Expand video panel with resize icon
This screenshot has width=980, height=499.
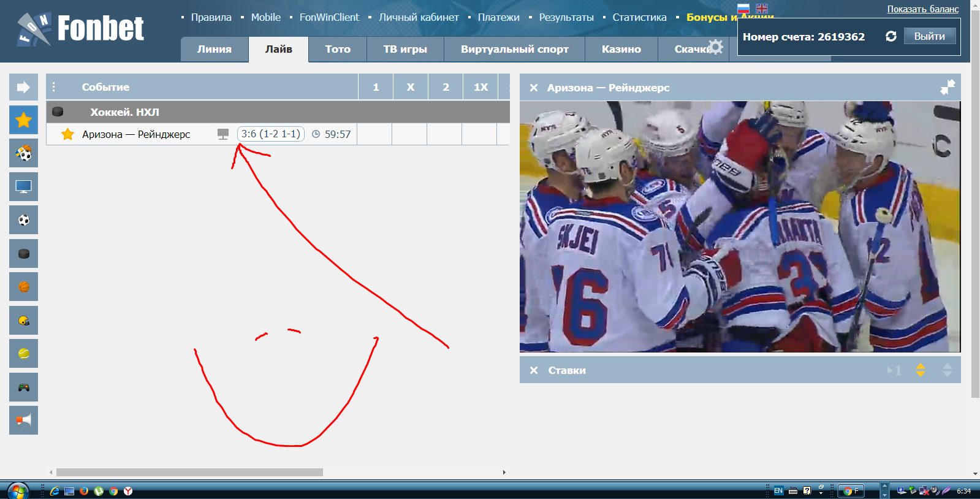[948, 88]
